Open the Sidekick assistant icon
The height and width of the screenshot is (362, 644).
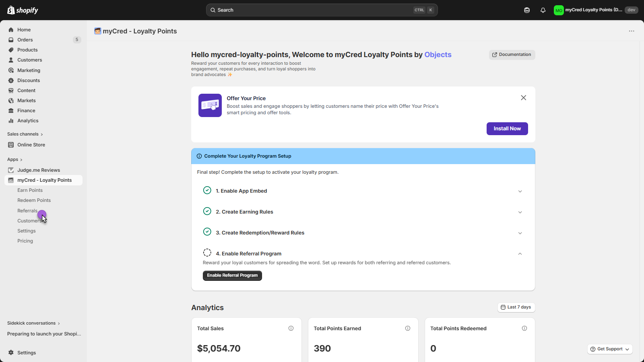click(x=527, y=10)
